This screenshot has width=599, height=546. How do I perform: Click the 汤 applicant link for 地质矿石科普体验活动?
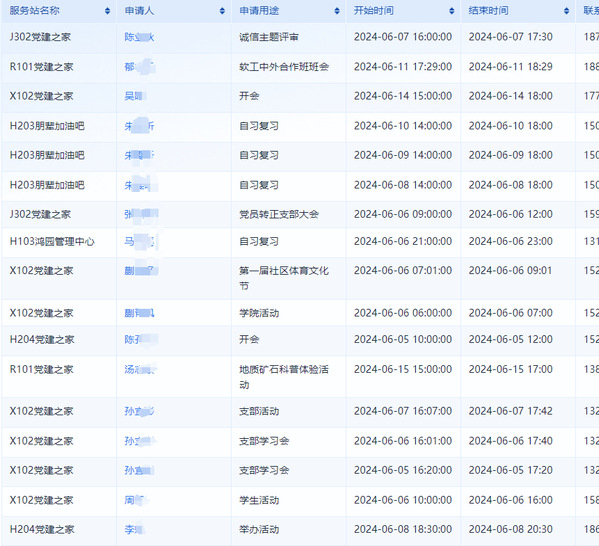[x=140, y=369]
